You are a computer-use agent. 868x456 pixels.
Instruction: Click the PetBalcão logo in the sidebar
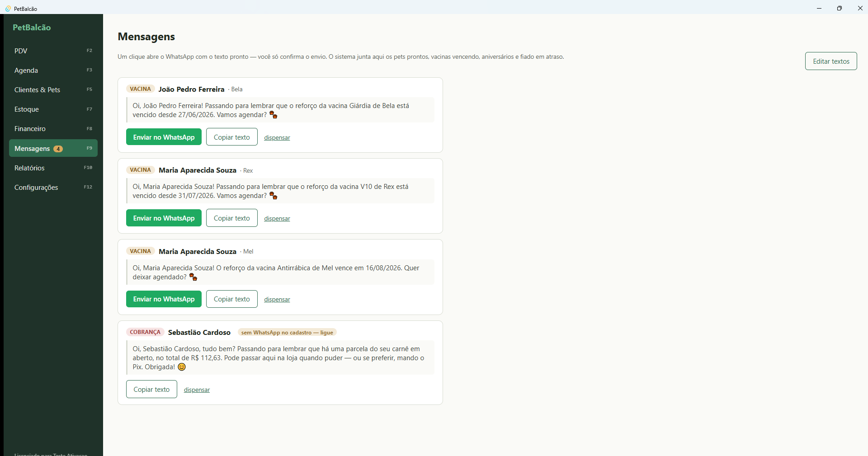[32, 27]
